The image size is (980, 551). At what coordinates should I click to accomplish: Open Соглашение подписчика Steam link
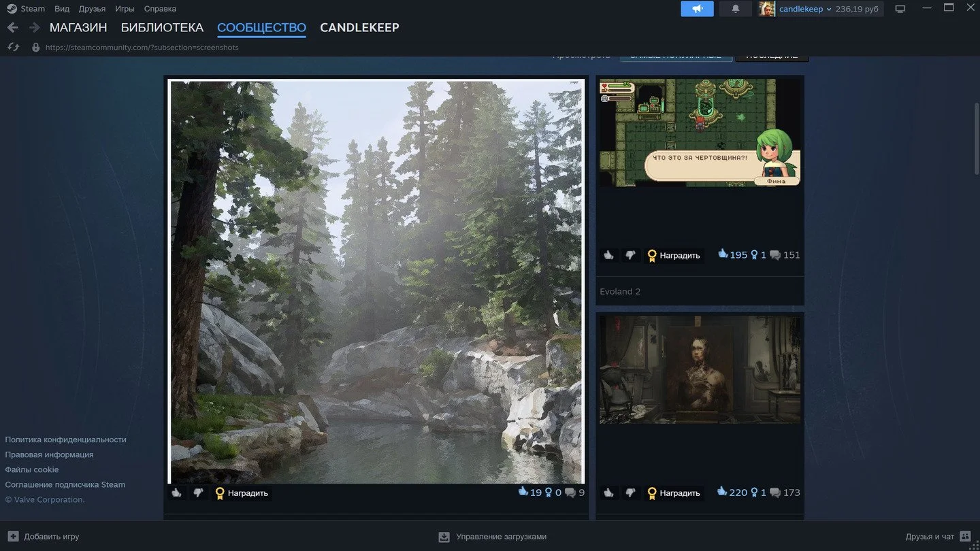[65, 484]
